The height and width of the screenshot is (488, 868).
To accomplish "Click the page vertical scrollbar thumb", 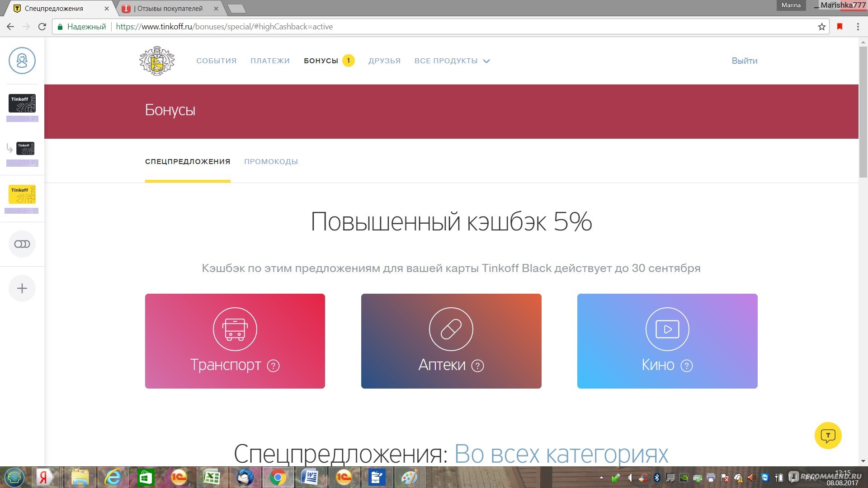I will pyautogui.click(x=863, y=112).
